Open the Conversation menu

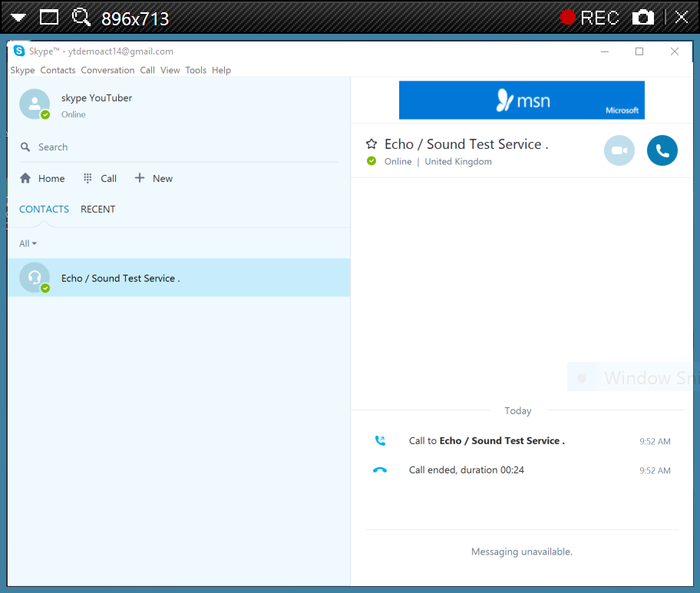coord(107,70)
